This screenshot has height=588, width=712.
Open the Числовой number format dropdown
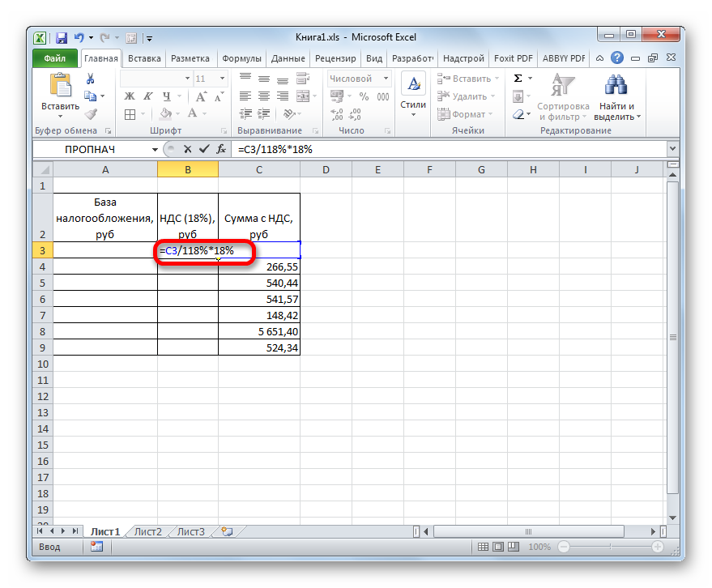tap(385, 79)
